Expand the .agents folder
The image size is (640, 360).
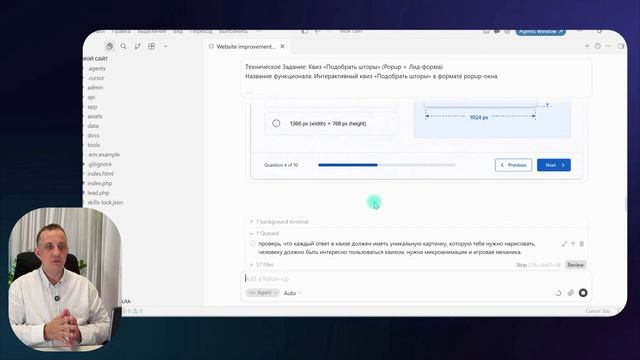coord(97,69)
